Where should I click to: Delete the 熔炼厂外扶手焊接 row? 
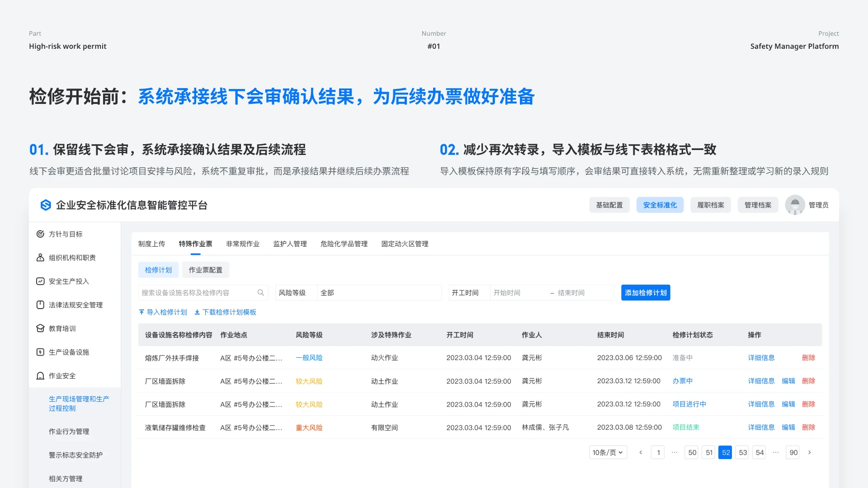pyautogui.click(x=808, y=358)
